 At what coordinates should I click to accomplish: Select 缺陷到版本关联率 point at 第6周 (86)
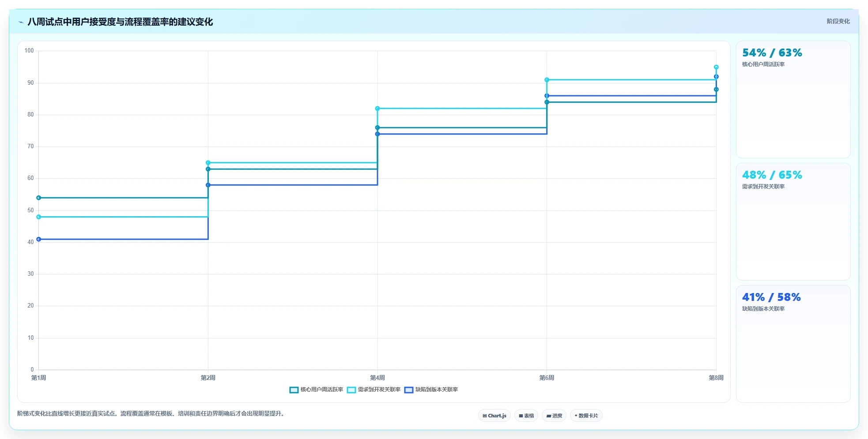tap(547, 96)
